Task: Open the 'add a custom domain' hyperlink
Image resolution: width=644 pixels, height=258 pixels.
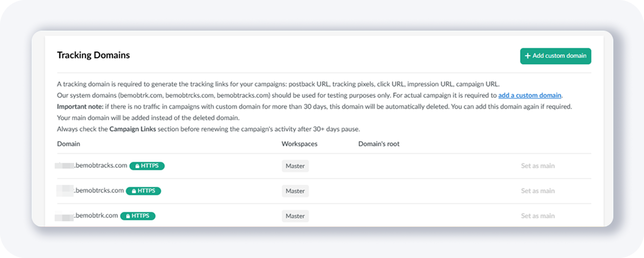Action: [529, 96]
